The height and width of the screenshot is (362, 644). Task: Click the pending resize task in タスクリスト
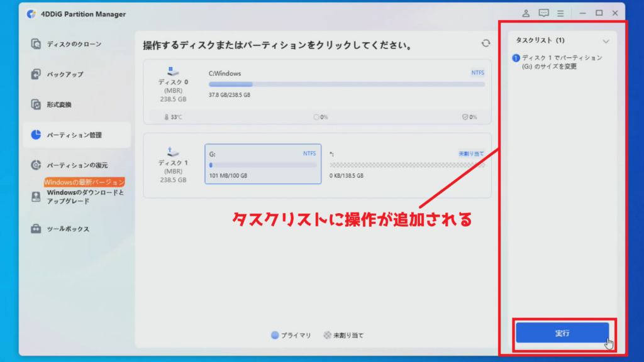pos(557,62)
